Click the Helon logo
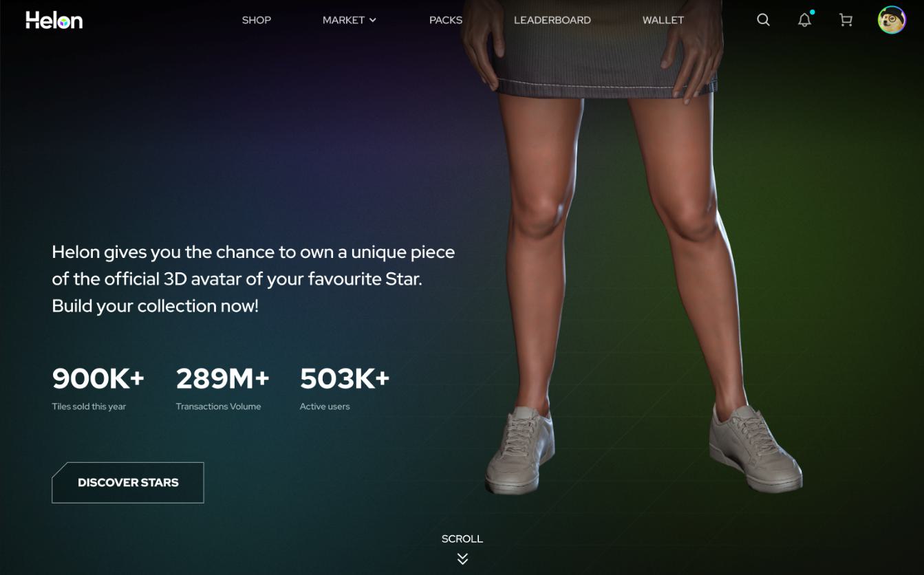 [x=54, y=20]
